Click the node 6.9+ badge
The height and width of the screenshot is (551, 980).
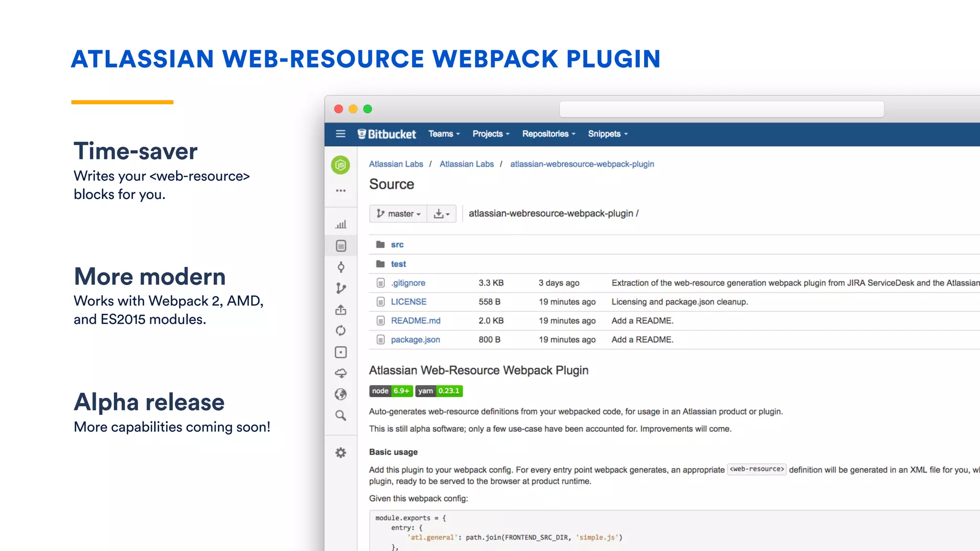(x=391, y=391)
